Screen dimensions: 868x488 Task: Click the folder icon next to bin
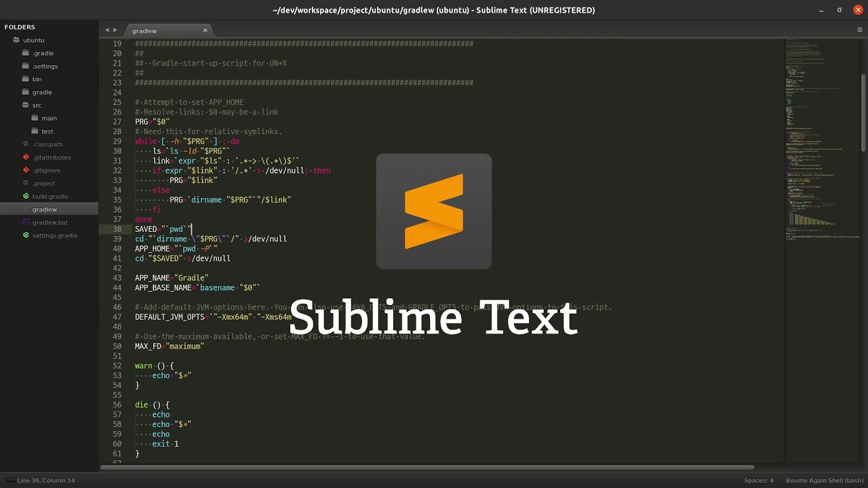26,79
